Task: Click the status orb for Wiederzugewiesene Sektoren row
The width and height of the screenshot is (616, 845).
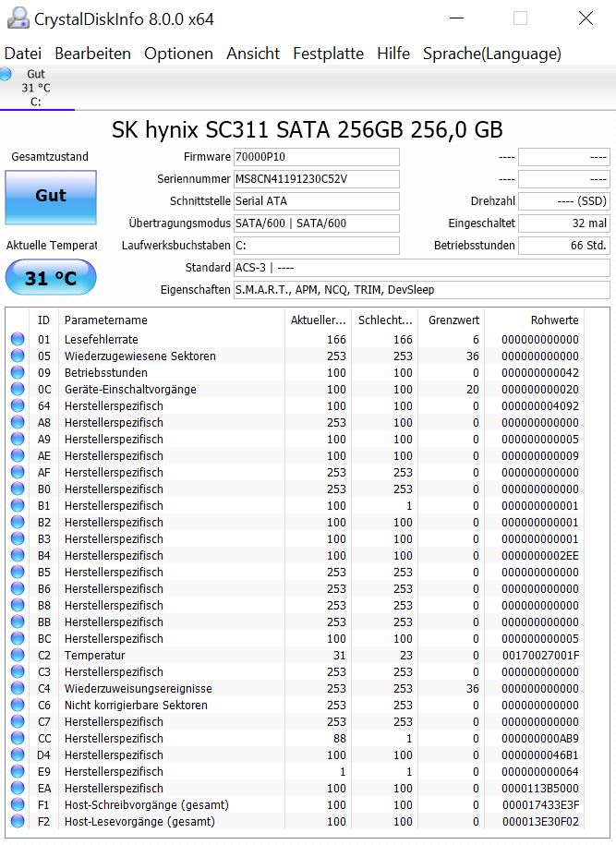Action: [18, 356]
